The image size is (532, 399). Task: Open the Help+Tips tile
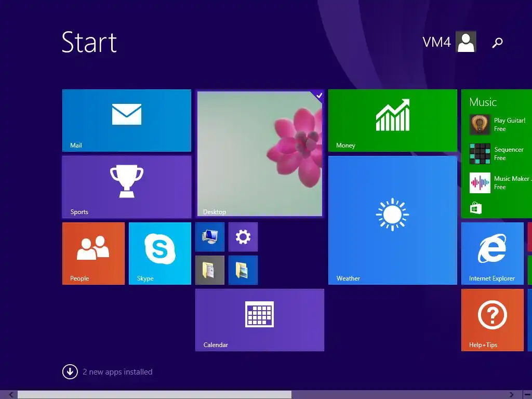click(x=493, y=320)
